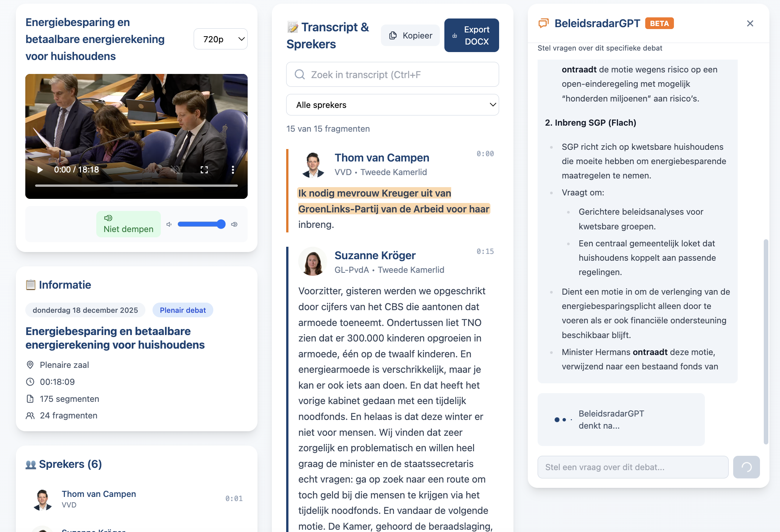Export the transcript as DOCX
The image size is (780, 532).
472,35
